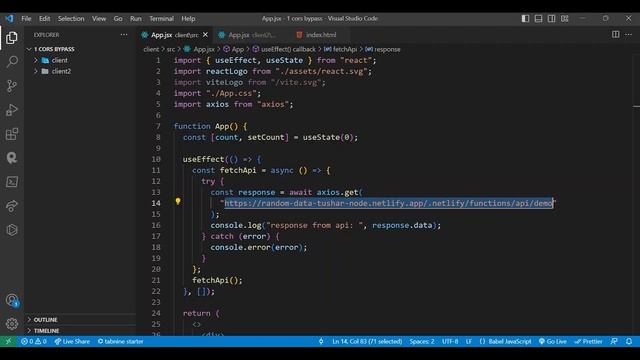The image size is (640, 360).
Task: Open the Accounts menu icon
Action: click(12, 300)
